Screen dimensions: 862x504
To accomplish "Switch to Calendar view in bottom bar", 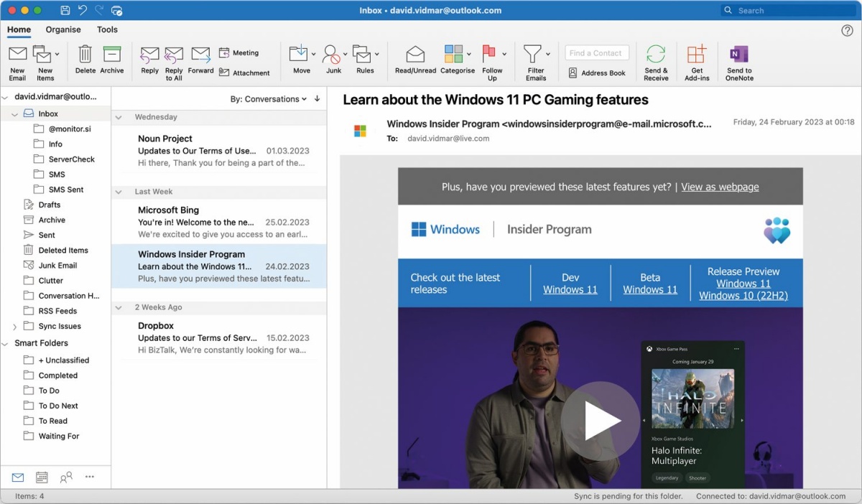I will tap(42, 477).
